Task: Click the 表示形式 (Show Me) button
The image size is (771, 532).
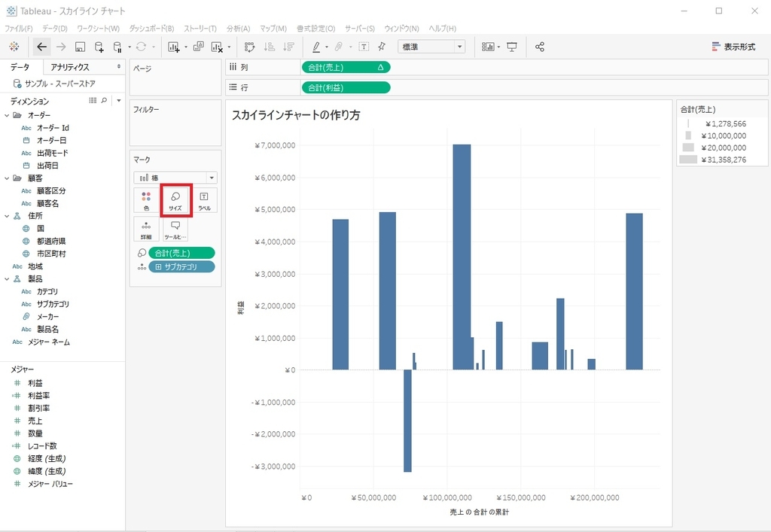Action: [733, 47]
